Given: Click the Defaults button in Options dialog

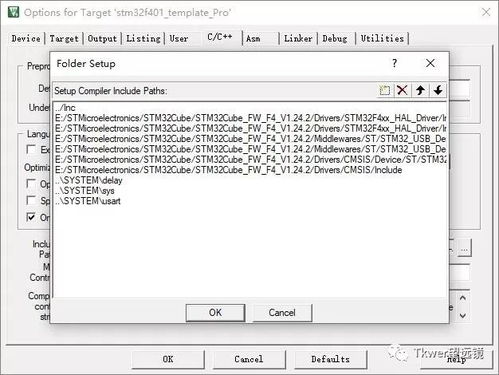Looking at the screenshot, I should [x=330, y=359].
